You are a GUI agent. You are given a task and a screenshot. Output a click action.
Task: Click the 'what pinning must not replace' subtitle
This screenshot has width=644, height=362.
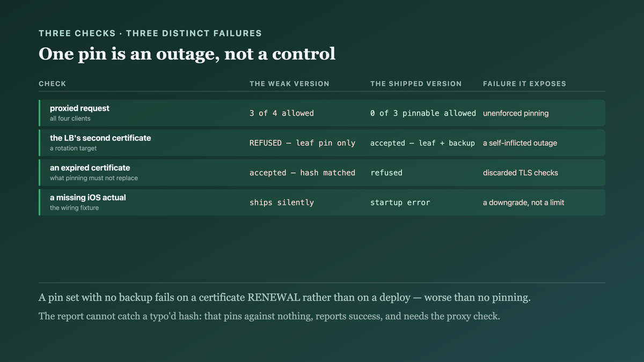click(94, 178)
